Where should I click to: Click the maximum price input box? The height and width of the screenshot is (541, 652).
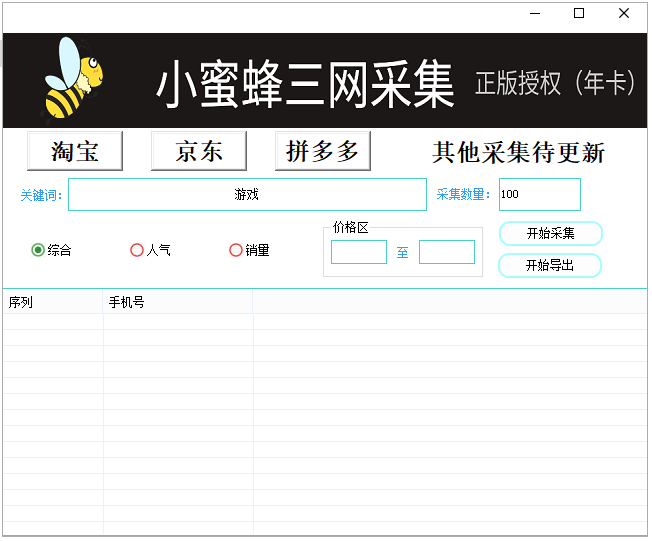(446, 252)
